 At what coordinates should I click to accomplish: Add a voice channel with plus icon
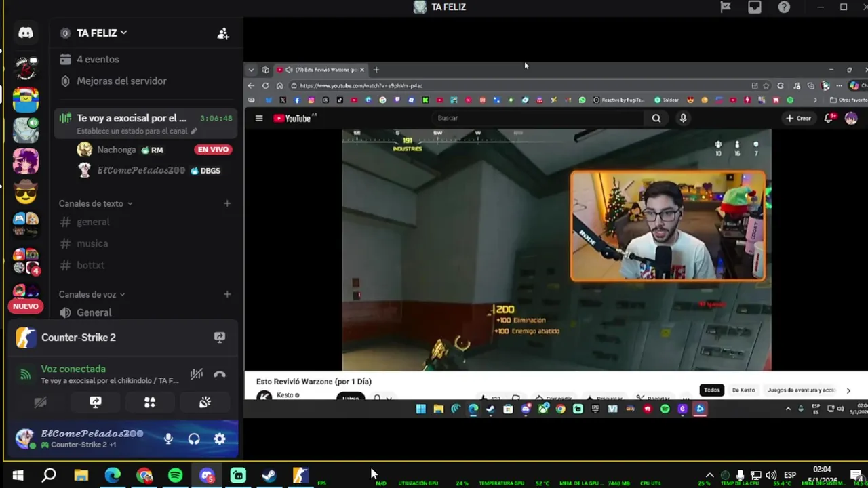pyautogui.click(x=227, y=294)
